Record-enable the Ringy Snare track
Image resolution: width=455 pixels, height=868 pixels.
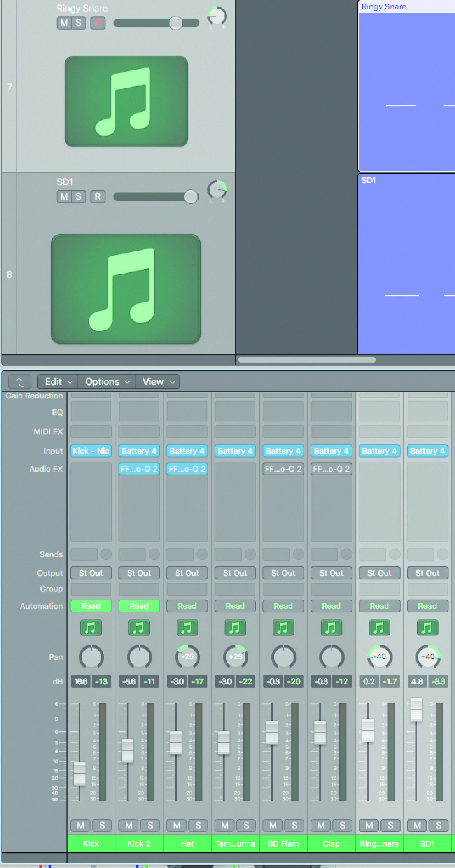(98, 23)
